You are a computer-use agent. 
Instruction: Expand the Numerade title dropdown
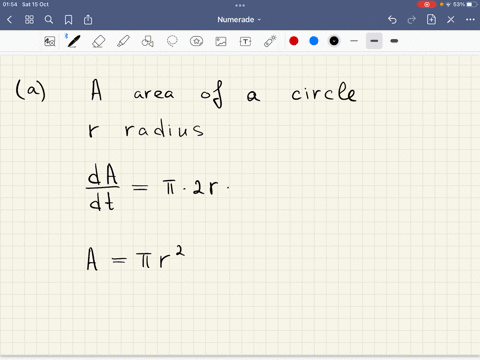coord(239,20)
